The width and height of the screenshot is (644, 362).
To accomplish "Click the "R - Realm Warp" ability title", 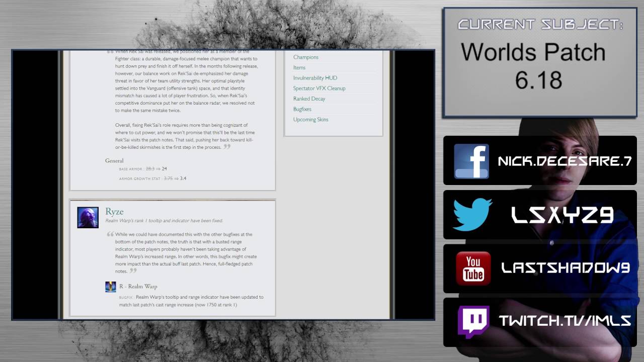I will click(138, 287).
